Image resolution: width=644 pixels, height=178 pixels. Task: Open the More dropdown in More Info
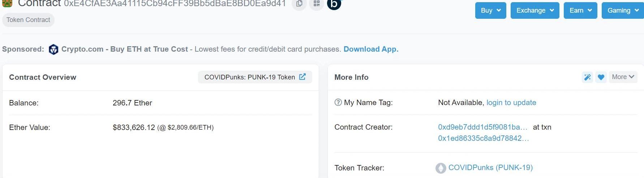[x=623, y=77]
